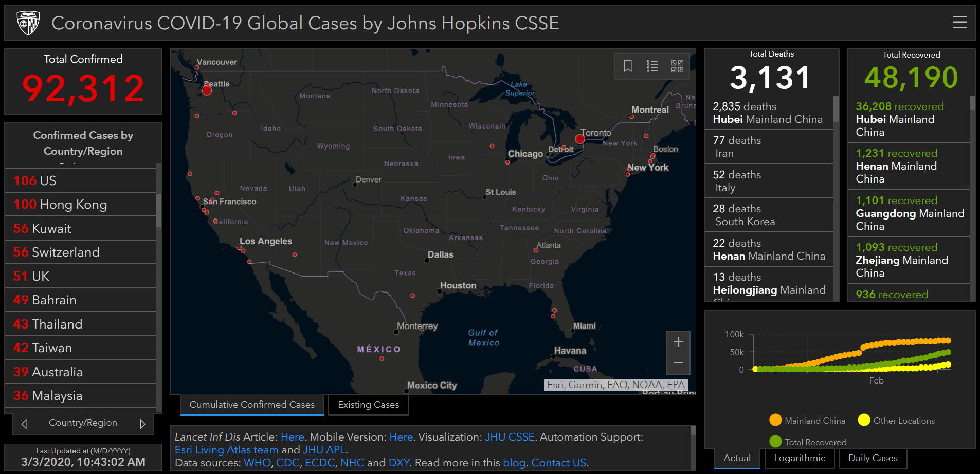The height and width of the screenshot is (474, 980).
Task: Select 52 deaths Italy row
Action: tap(769, 181)
